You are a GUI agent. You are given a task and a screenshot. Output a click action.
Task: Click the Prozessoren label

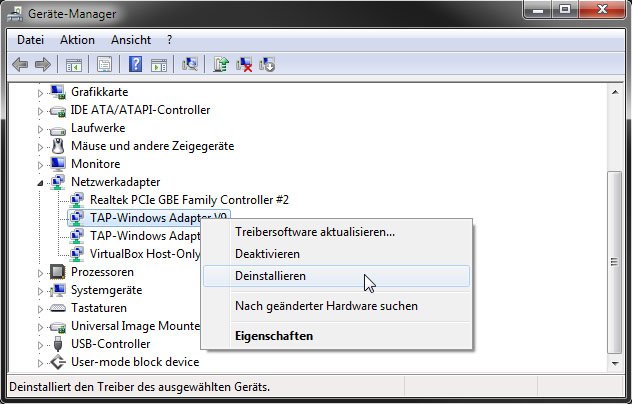click(x=102, y=272)
